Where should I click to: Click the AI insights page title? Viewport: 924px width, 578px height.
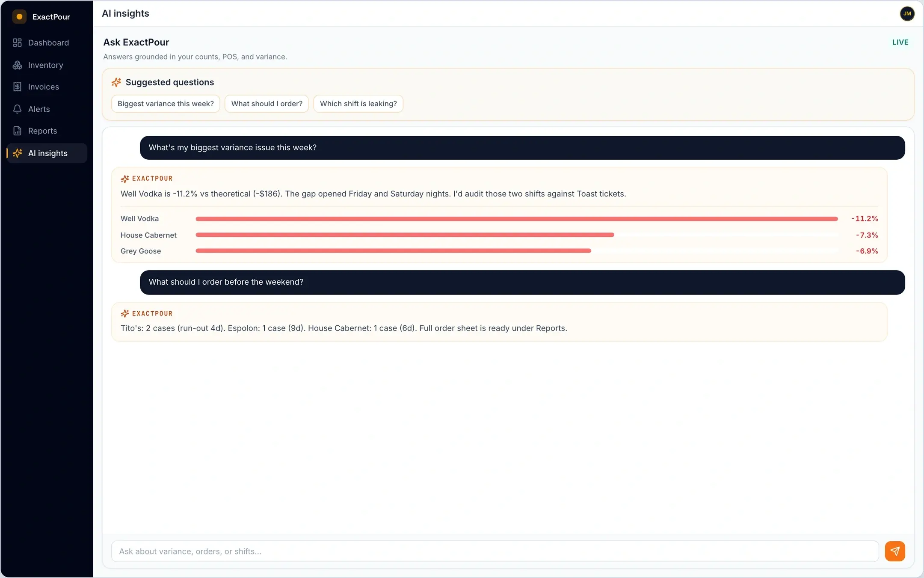pos(125,13)
